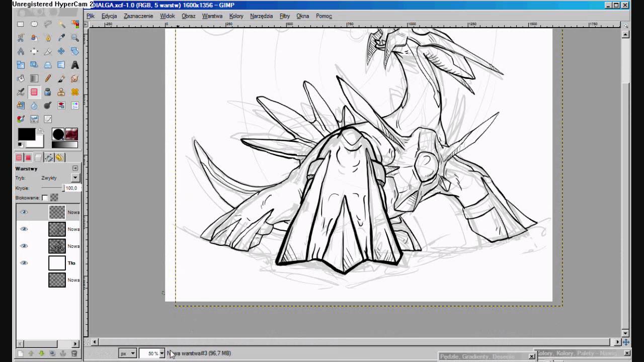Choose the Fuzzy Select magic wand tool

coord(61,24)
